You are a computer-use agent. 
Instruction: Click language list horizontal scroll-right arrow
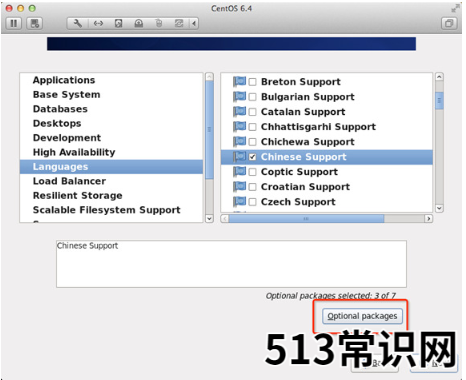[429, 219]
